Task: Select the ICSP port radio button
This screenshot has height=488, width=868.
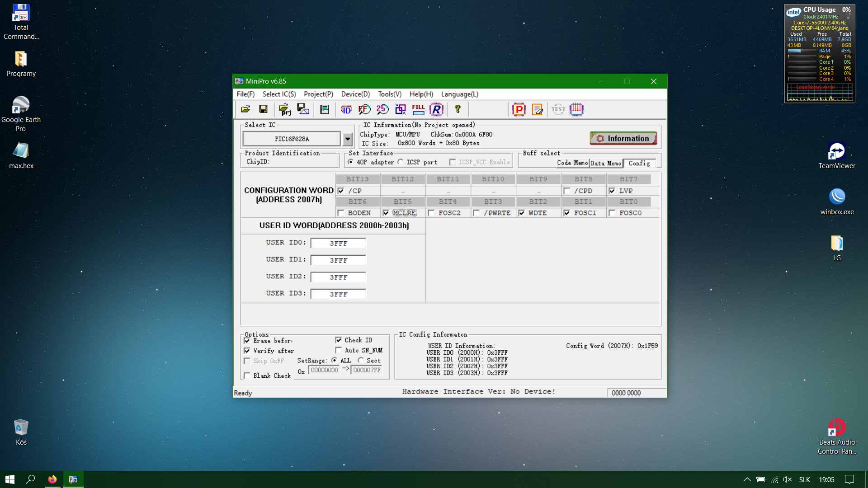Action: click(x=401, y=162)
